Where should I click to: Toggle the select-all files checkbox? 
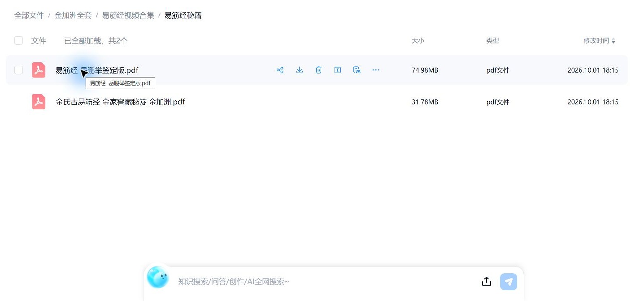click(x=18, y=41)
